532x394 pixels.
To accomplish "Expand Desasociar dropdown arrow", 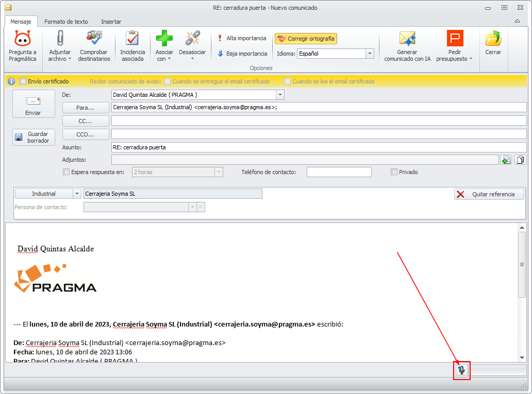I will coord(192,59).
